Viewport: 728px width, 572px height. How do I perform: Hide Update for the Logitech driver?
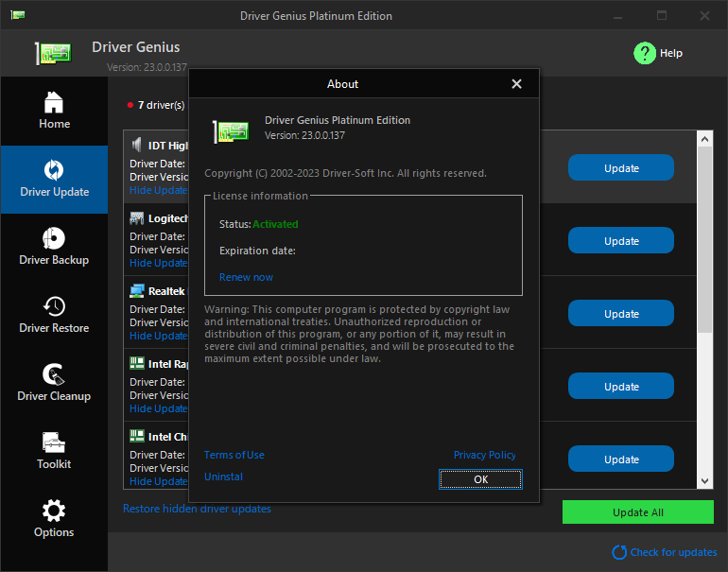pyautogui.click(x=159, y=263)
